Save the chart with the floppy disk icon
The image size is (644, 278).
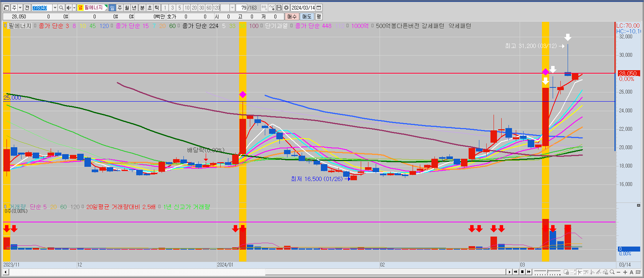tap(279, 8)
